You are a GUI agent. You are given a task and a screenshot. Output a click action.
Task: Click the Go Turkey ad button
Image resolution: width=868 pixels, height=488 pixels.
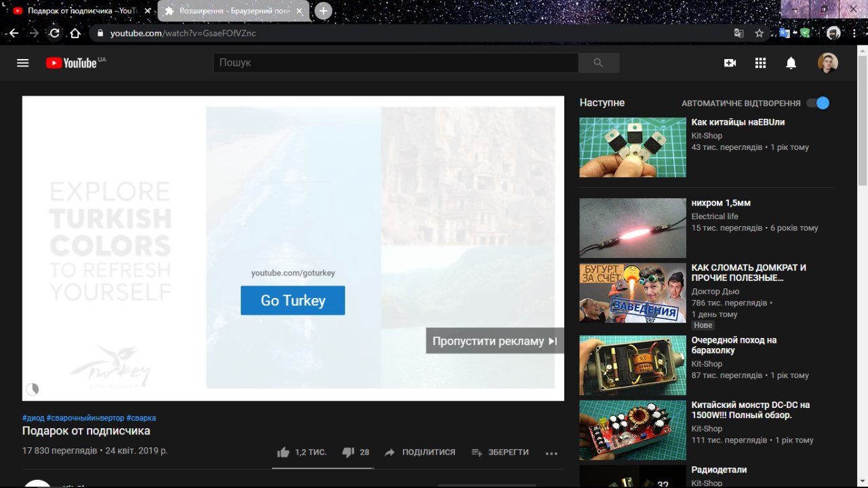(x=293, y=300)
